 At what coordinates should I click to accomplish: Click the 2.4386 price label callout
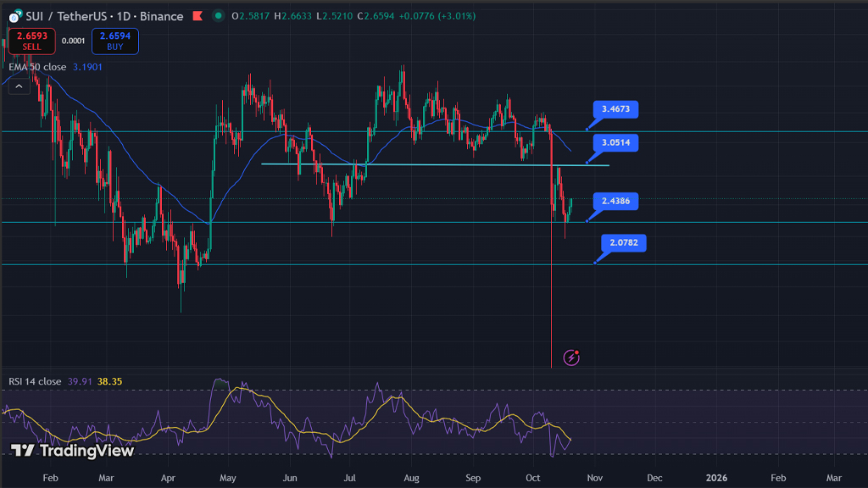point(615,202)
